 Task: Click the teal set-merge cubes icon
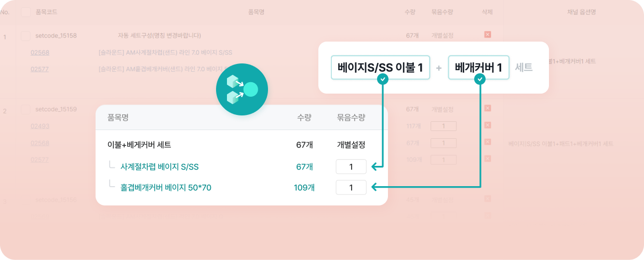[242, 89]
